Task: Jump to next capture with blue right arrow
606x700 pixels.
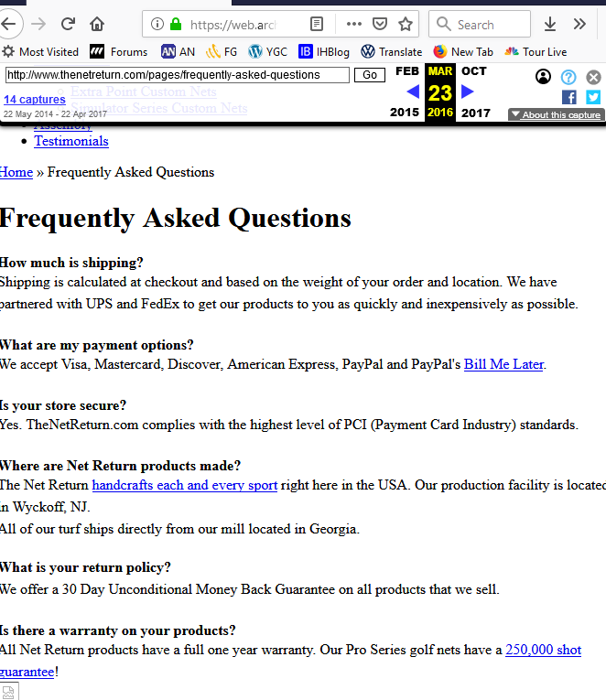Action: click(467, 92)
